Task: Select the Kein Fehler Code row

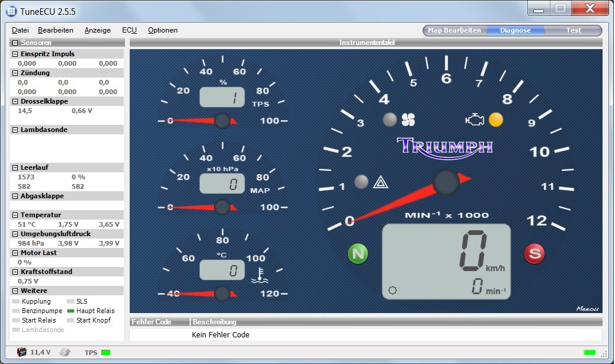Action: (x=366, y=334)
